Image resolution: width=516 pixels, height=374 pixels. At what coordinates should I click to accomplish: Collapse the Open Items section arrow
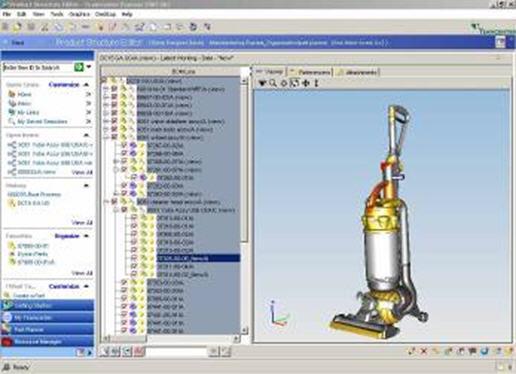86,135
